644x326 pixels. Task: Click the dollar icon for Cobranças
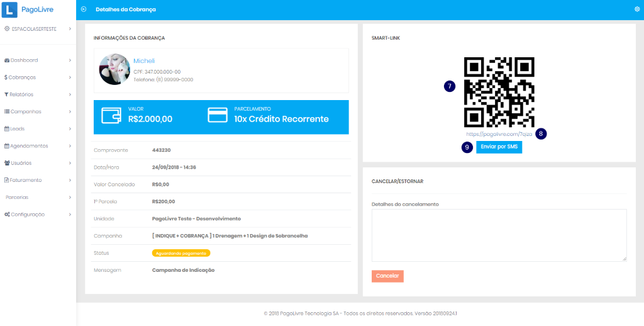(5, 77)
